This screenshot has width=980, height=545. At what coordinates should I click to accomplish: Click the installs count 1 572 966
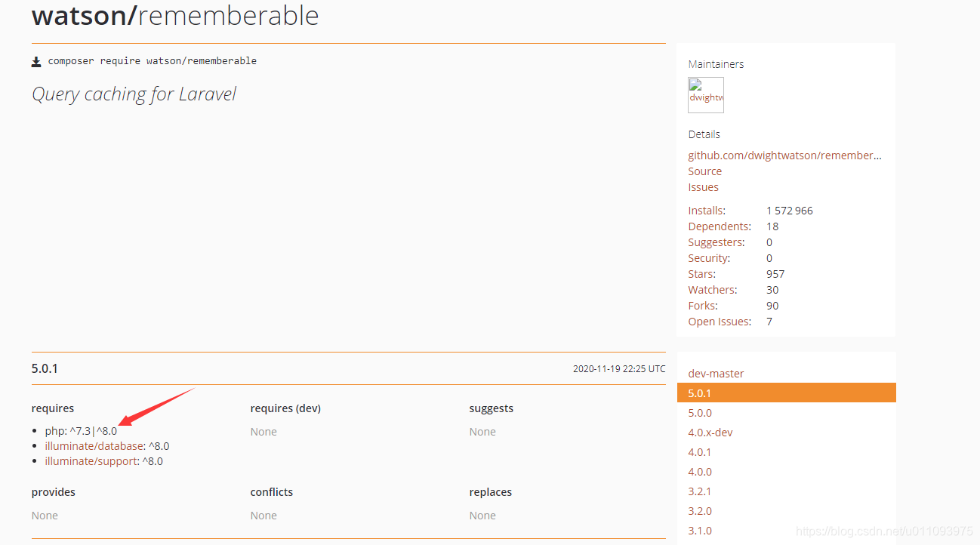click(x=790, y=211)
